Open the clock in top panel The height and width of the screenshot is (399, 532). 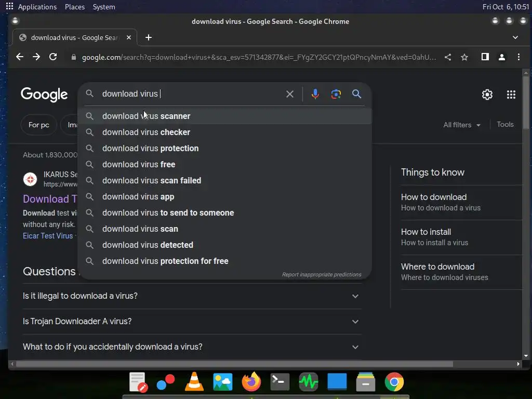[505, 7]
